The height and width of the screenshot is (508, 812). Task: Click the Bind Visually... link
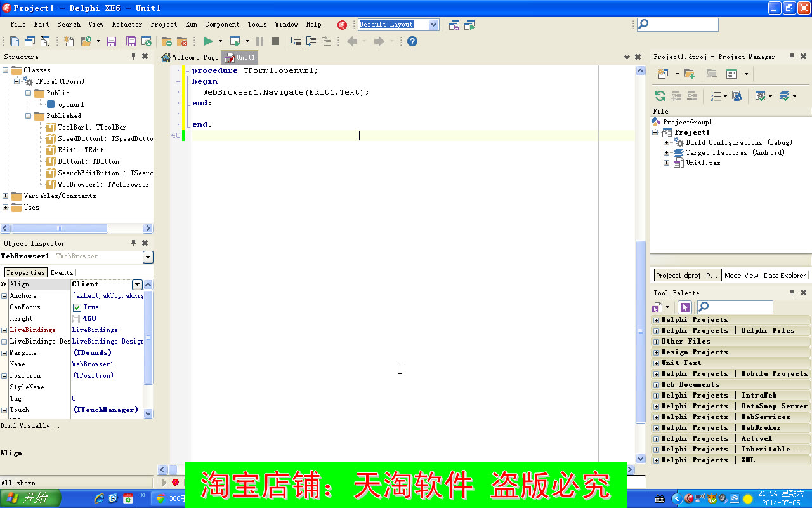point(30,425)
